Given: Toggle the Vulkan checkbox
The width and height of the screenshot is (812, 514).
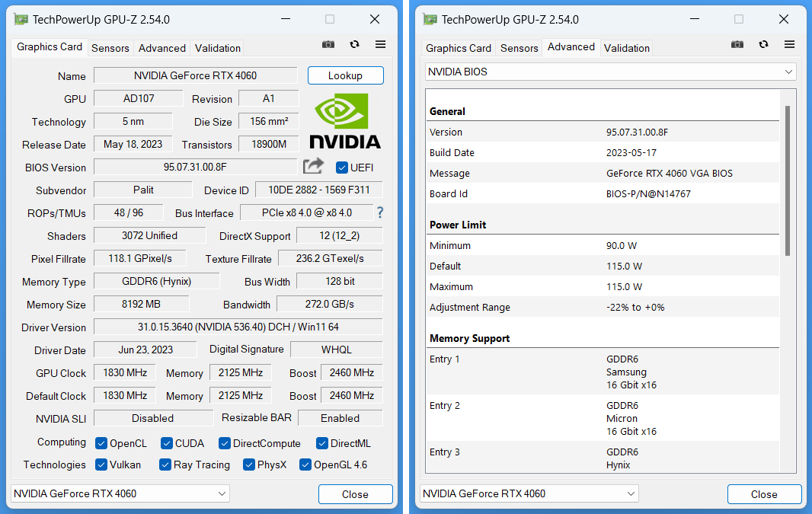Looking at the screenshot, I should (101, 465).
